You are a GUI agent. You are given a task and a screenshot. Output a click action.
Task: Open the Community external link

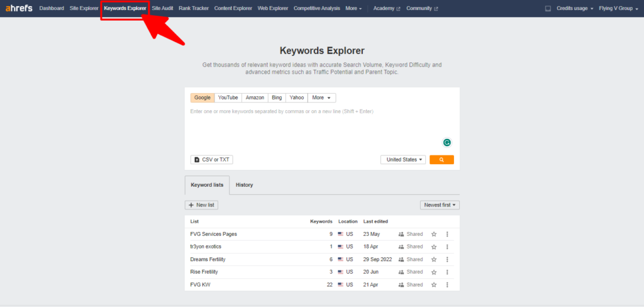(x=422, y=8)
